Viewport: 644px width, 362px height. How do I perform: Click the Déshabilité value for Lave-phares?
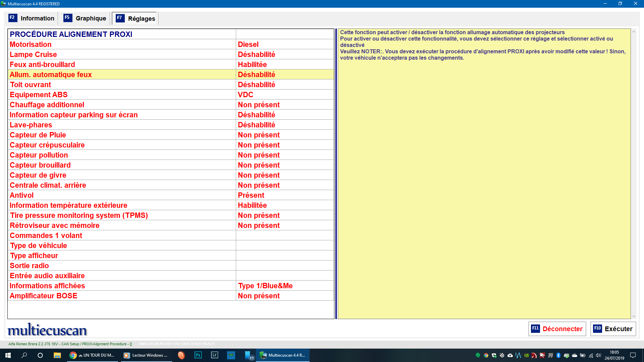pos(257,125)
